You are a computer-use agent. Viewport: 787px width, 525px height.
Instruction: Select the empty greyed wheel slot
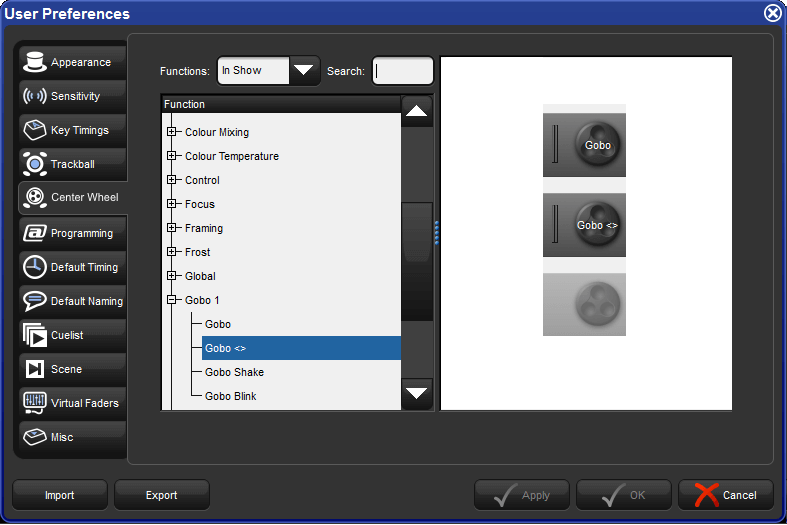click(584, 304)
